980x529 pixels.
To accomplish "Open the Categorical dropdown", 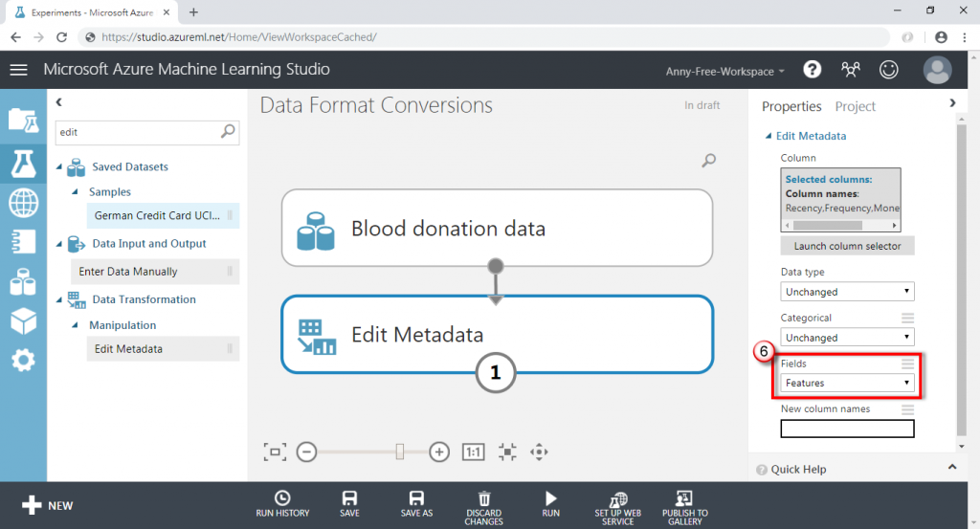I will pos(847,338).
